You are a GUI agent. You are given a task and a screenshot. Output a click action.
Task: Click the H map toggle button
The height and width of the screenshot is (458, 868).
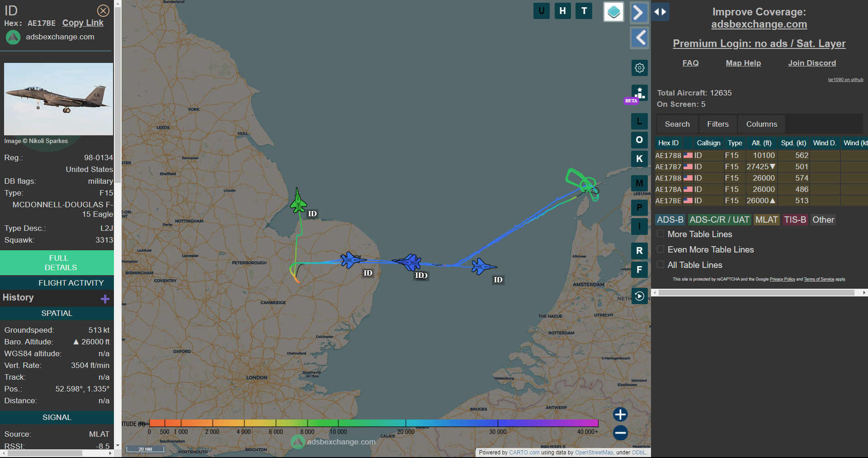point(562,11)
